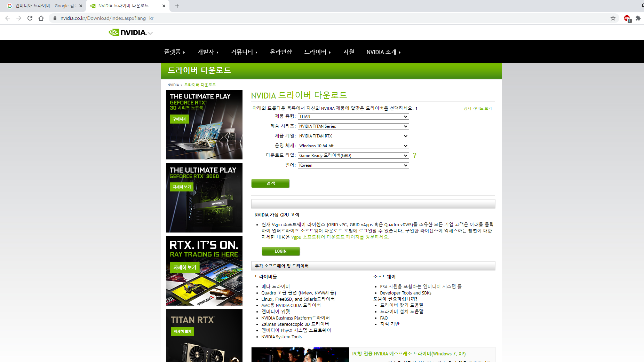Open Linux, FreeBSD, and Solaris 드라이버 link
This screenshot has height=362, width=644.
click(x=298, y=299)
